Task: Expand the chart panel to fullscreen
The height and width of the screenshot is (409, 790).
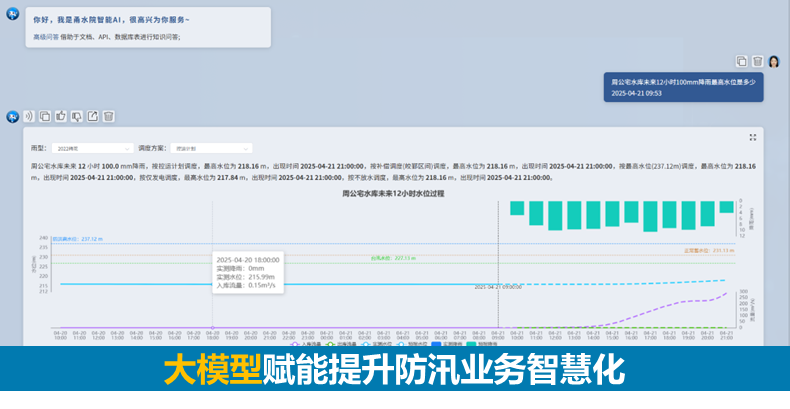Action: coord(753,137)
